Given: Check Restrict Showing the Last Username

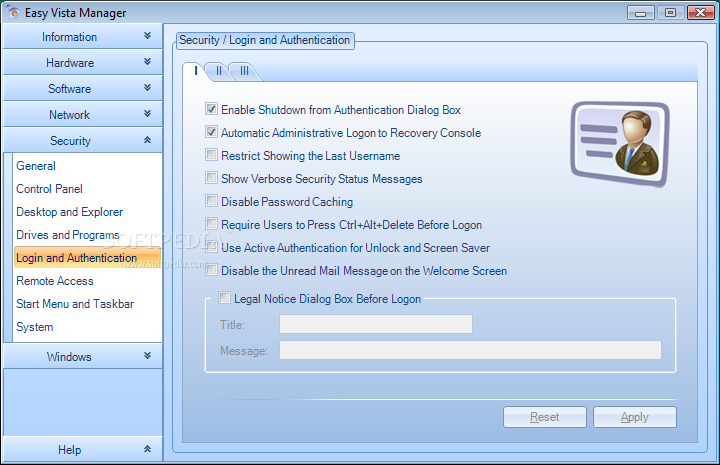Looking at the screenshot, I should click(211, 155).
